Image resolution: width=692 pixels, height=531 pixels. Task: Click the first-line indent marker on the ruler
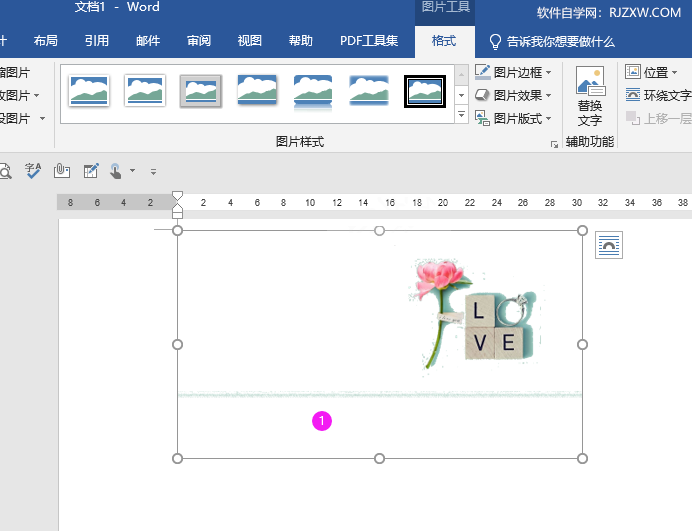(x=177, y=196)
